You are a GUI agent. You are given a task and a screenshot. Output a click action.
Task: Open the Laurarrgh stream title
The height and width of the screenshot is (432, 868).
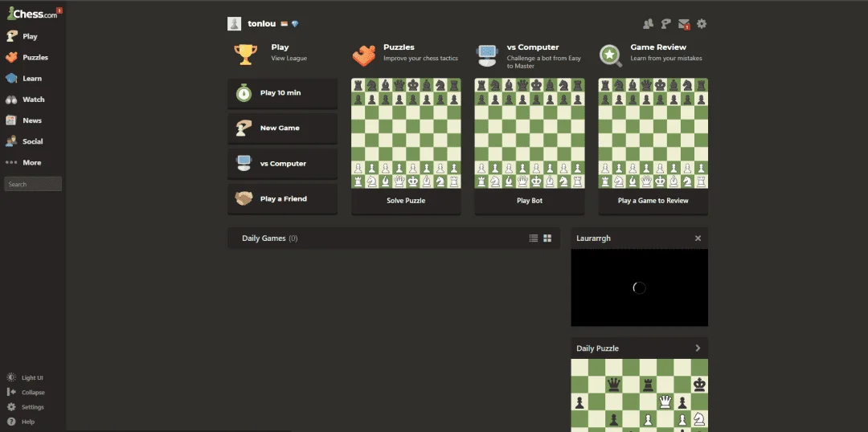(593, 238)
